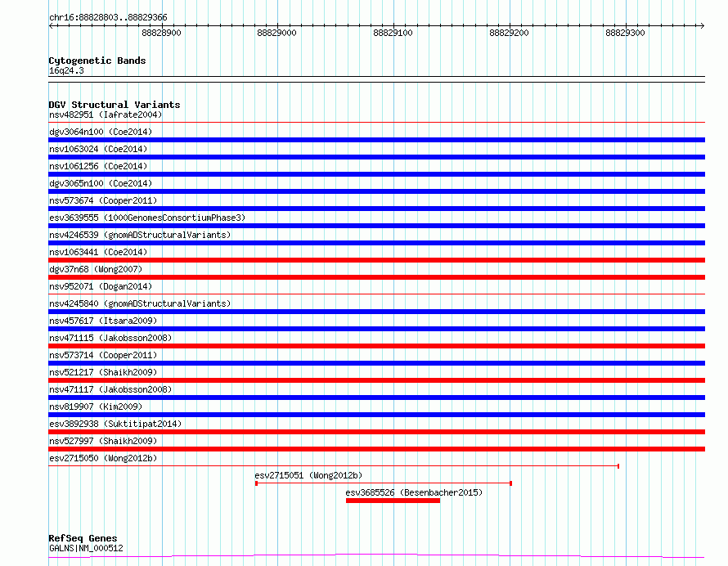Click the thin red esv2715050 variant line

pos(334,466)
